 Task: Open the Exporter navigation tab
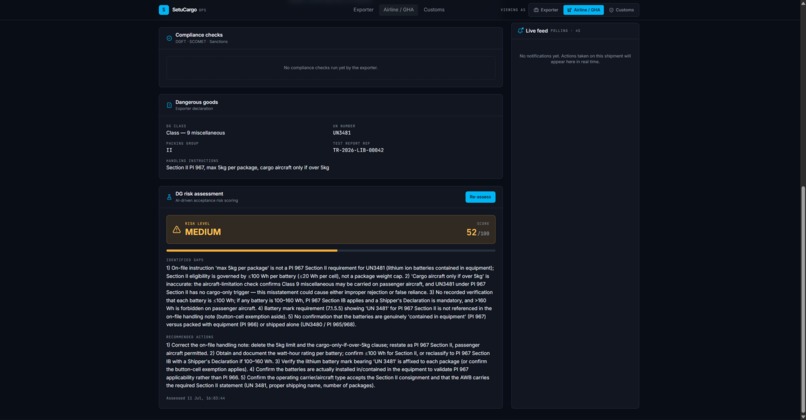363,10
